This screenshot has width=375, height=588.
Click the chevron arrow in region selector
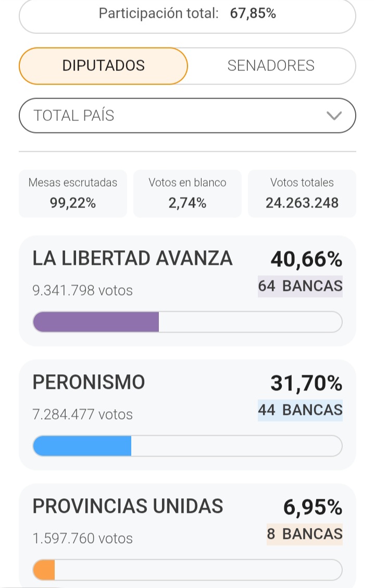pos(333,115)
